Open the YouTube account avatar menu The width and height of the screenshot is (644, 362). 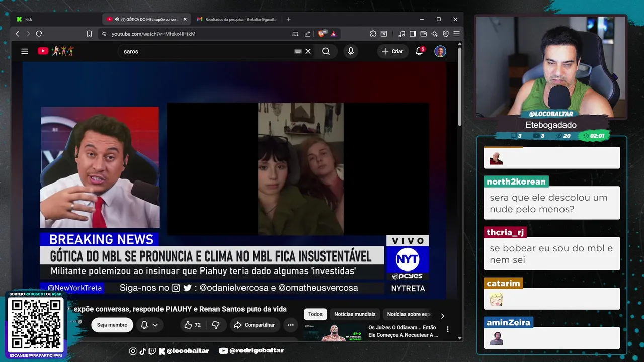pos(440,51)
